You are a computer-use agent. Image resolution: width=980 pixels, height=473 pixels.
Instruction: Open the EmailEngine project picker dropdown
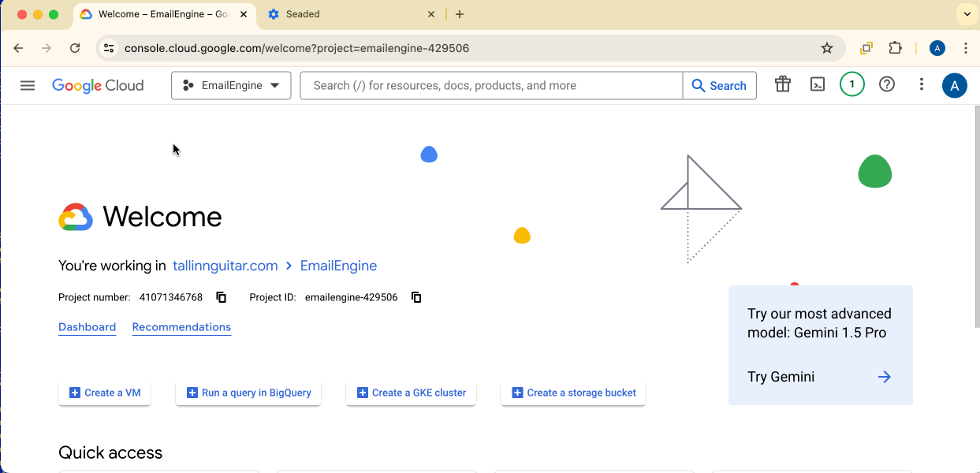[230, 85]
